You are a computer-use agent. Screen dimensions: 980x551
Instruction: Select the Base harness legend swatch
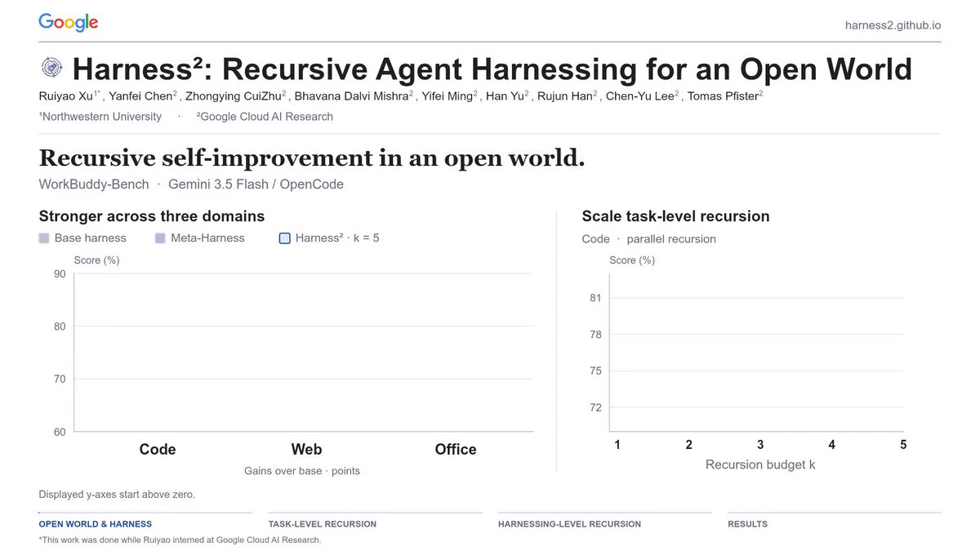click(x=44, y=238)
